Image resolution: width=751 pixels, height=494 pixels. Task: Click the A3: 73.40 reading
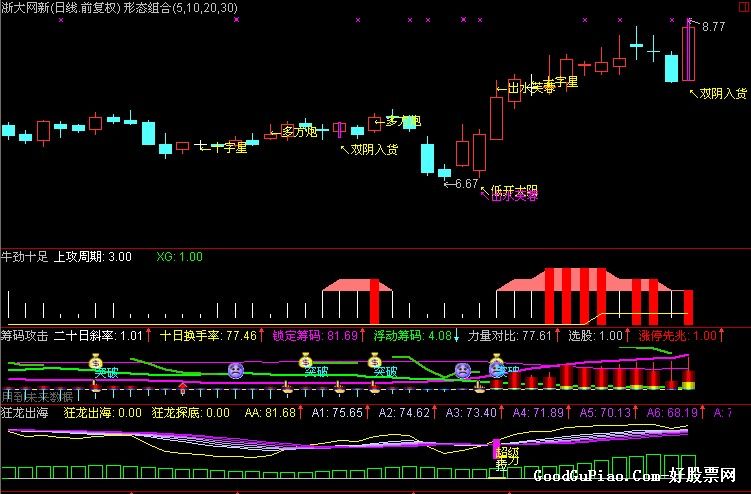[x=471, y=413]
